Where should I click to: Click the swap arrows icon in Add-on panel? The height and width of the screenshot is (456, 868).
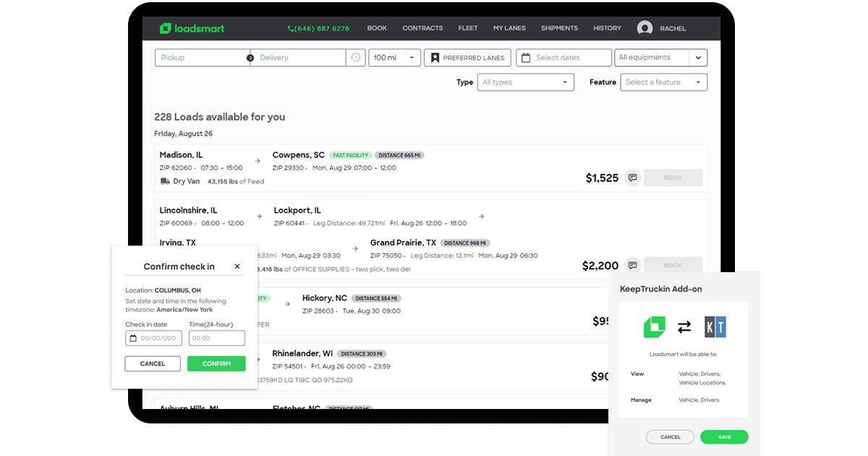[684, 327]
